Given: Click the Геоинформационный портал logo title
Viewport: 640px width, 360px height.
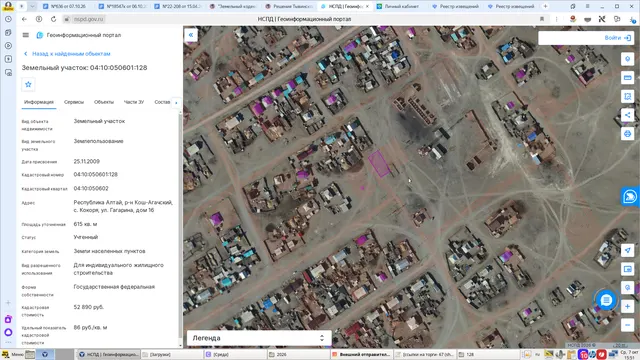Looking at the screenshot, I should pyautogui.click(x=79, y=35).
